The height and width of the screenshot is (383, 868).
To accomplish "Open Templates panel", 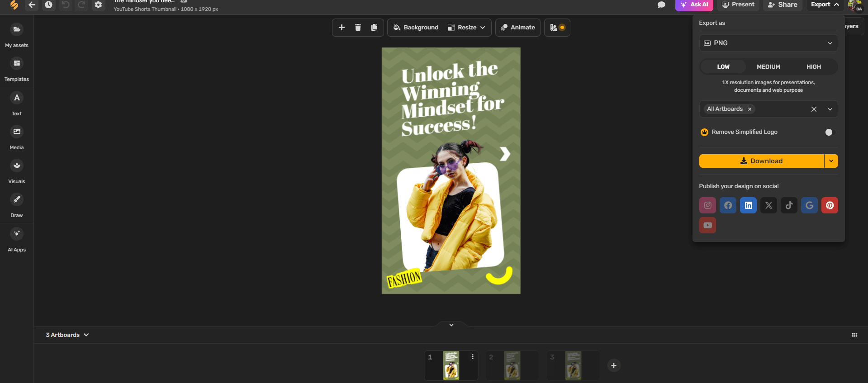I will [17, 69].
